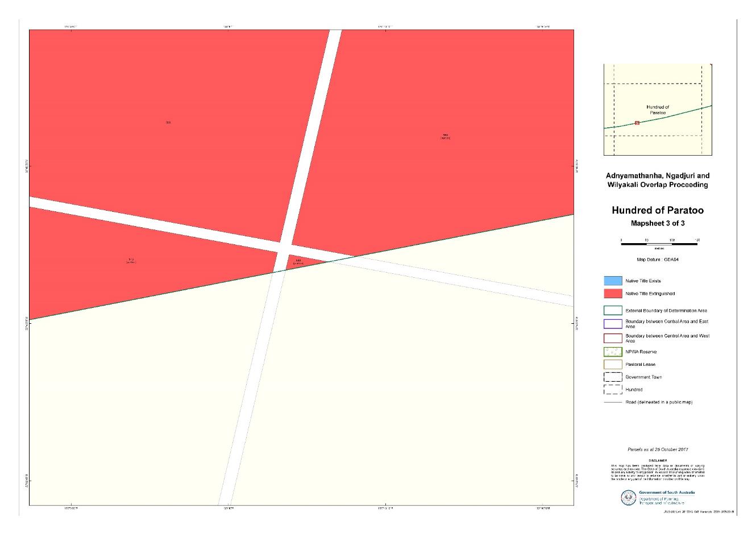756x534 pixels.
Task: Click the 'Government of South Australia' text
Action: click(667, 493)
